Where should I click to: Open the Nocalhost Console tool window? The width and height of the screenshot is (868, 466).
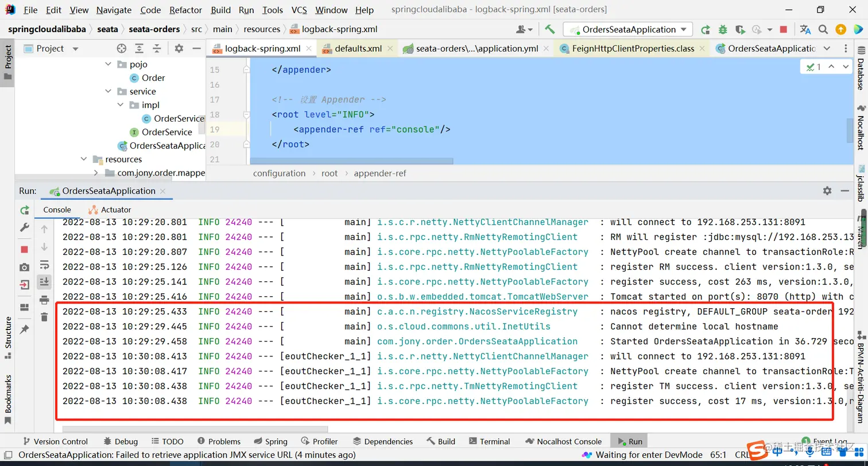563,441
